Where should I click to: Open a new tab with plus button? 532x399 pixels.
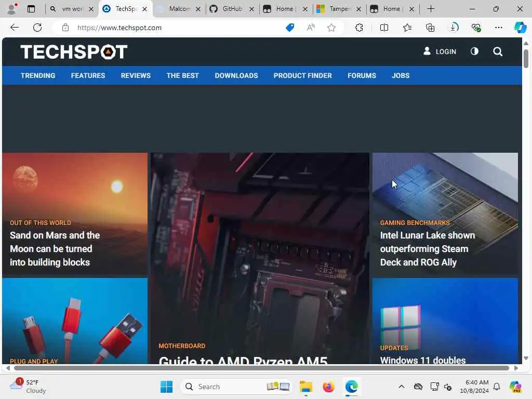coord(431,9)
